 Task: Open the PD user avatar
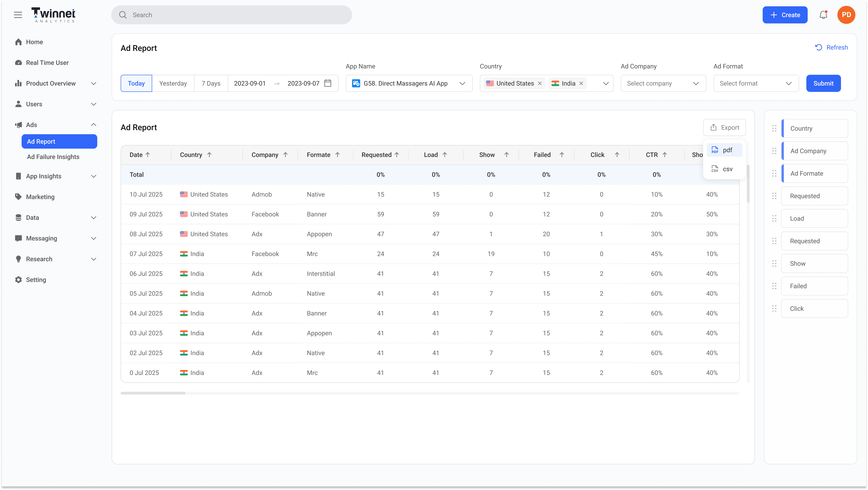846,15
